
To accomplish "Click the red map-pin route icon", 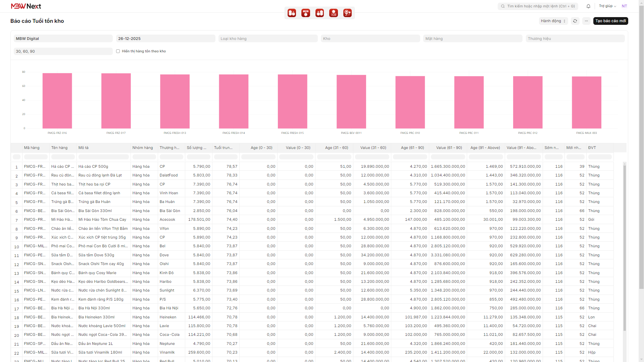I will pos(347,13).
